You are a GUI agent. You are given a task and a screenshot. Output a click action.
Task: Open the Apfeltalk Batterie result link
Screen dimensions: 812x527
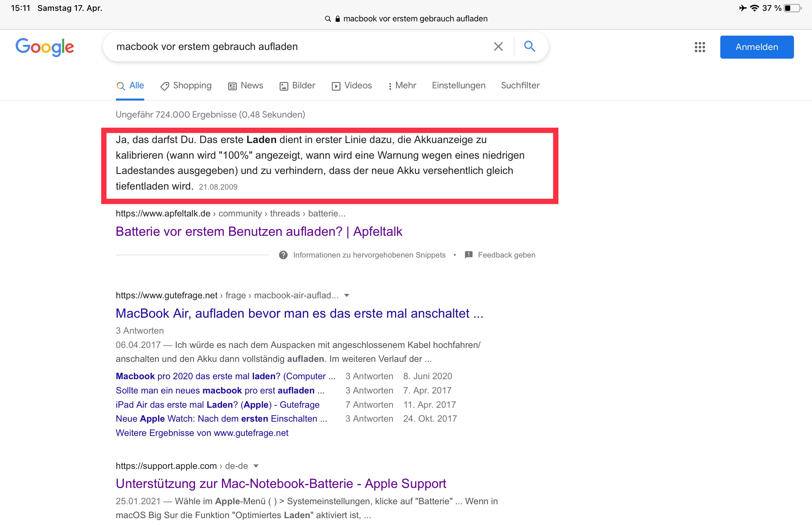(259, 231)
